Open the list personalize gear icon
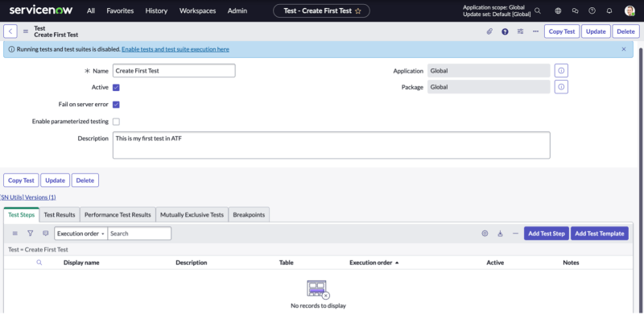The height and width of the screenshot is (315, 644). [485, 234]
